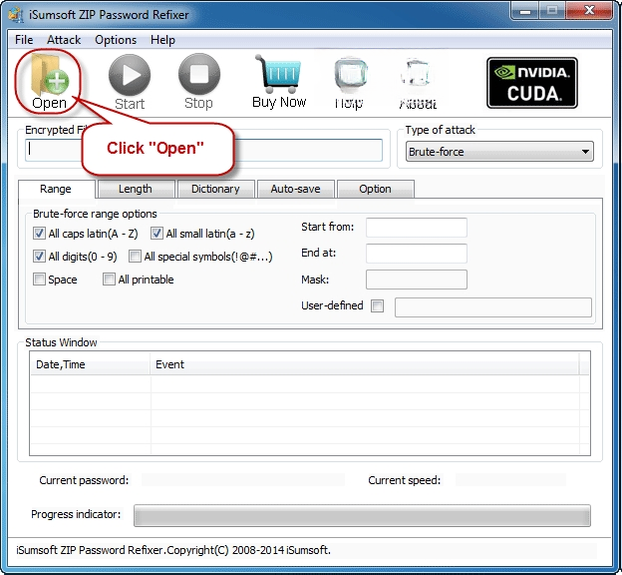Click the app icon in title bar
The image size is (622, 575).
(17, 15)
